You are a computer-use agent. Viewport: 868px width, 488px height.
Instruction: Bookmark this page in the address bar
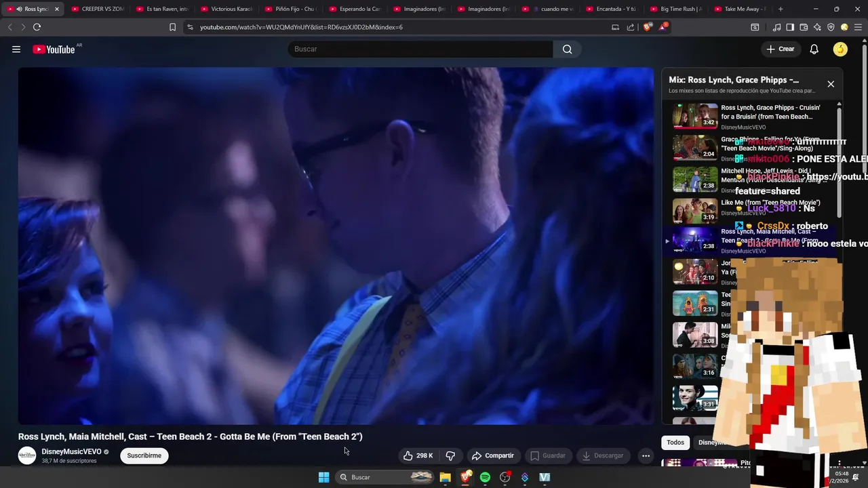pyautogui.click(x=172, y=27)
